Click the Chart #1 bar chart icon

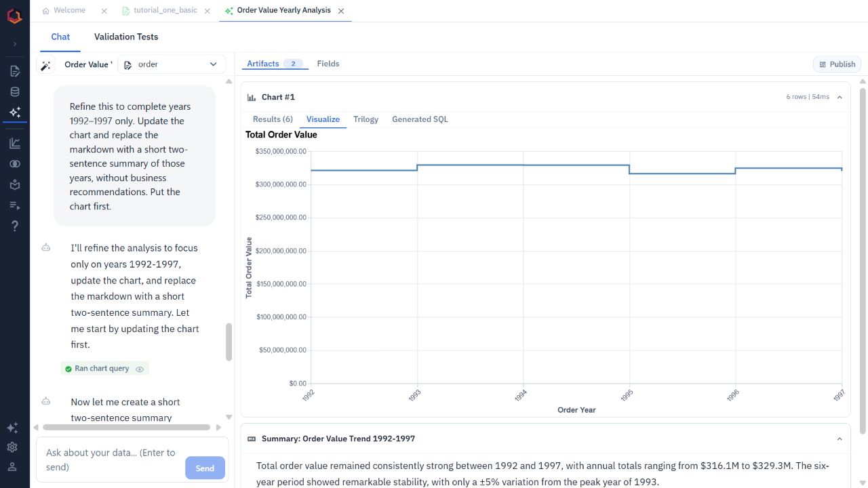point(252,97)
